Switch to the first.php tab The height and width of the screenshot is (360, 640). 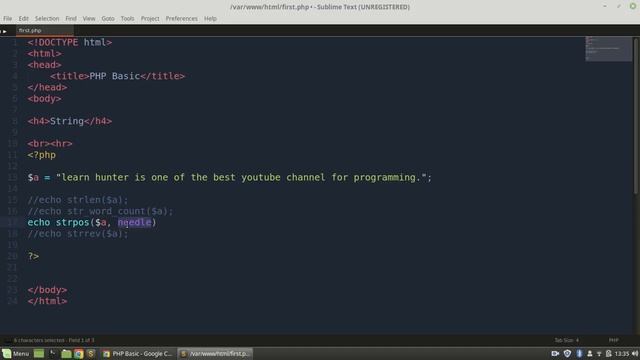pyautogui.click(x=44, y=31)
